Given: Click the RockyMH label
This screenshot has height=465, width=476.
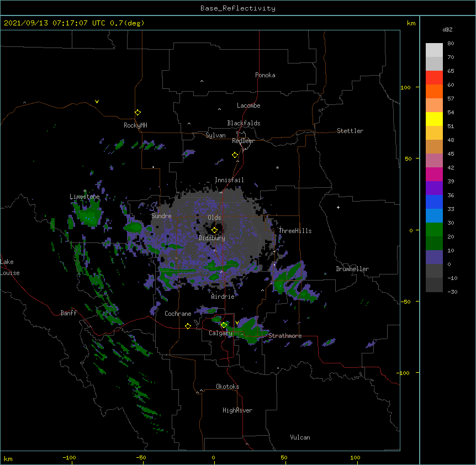Looking at the screenshot, I should [135, 125].
